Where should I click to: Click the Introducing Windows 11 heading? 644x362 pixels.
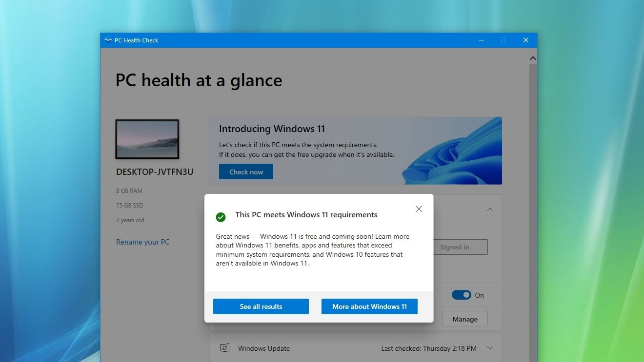tap(272, 129)
